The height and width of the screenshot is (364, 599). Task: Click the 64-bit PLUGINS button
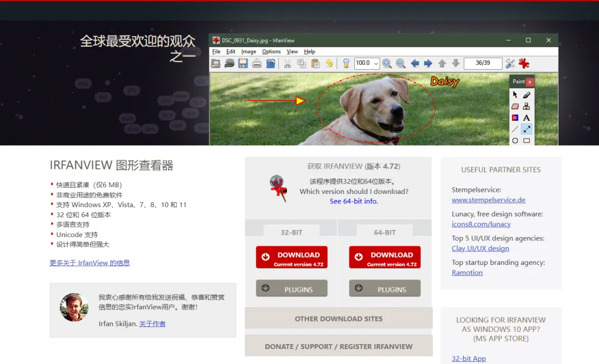click(385, 289)
